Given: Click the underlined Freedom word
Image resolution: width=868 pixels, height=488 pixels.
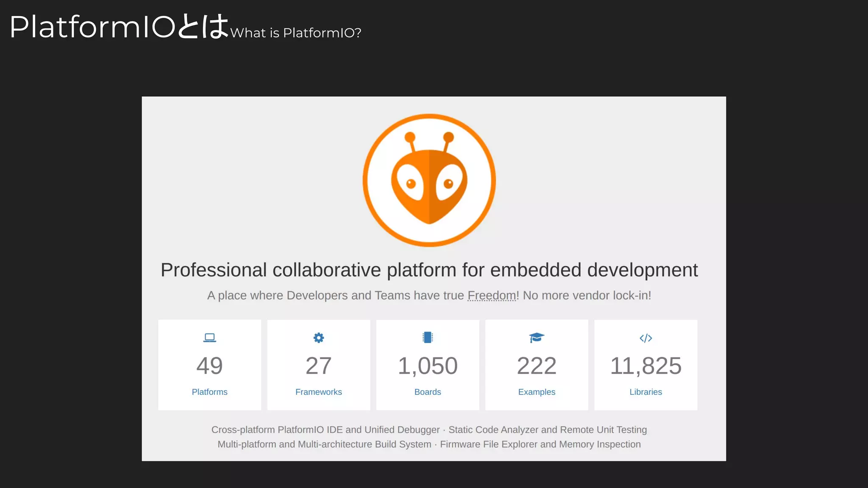Looking at the screenshot, I should (x=492, y=295).
